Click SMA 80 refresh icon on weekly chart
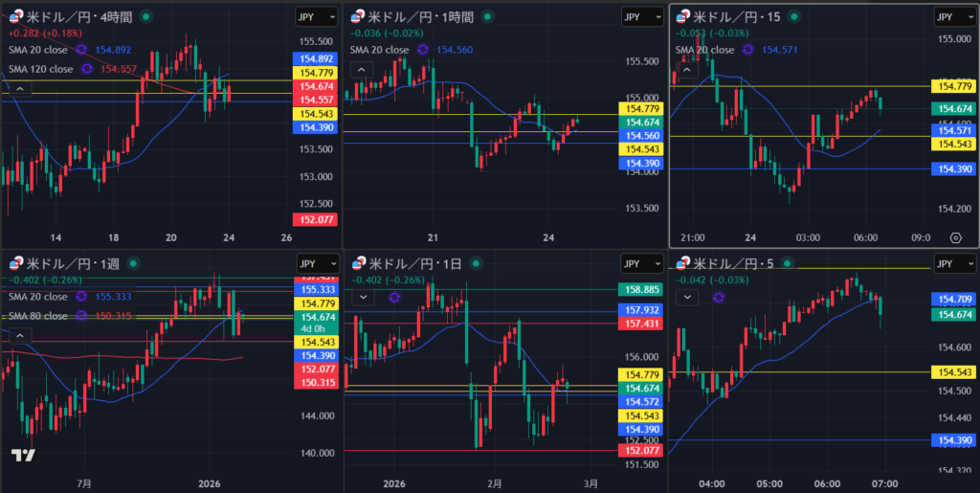Viewport: 980px width, 493px height. 81,315
